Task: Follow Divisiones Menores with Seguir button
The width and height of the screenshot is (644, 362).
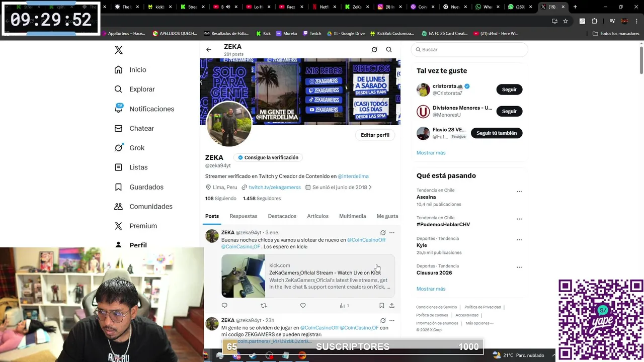Action: [509, 111]
